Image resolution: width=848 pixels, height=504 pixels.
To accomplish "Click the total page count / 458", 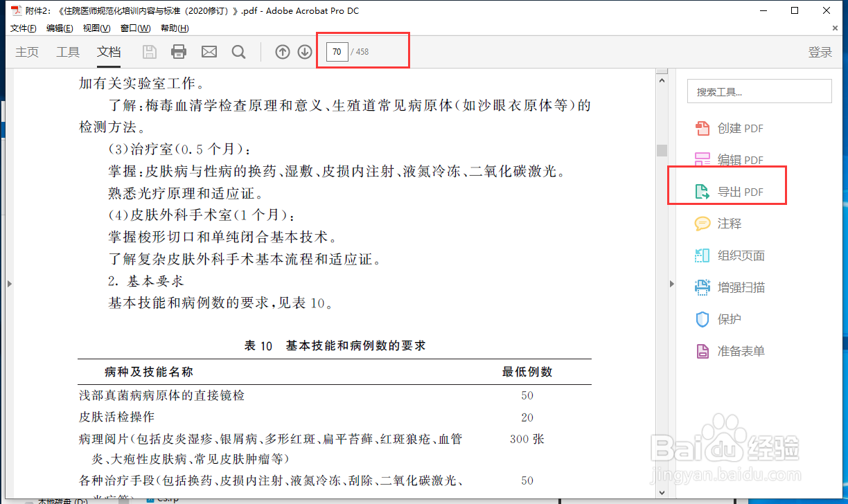I will tap(360, 52).
